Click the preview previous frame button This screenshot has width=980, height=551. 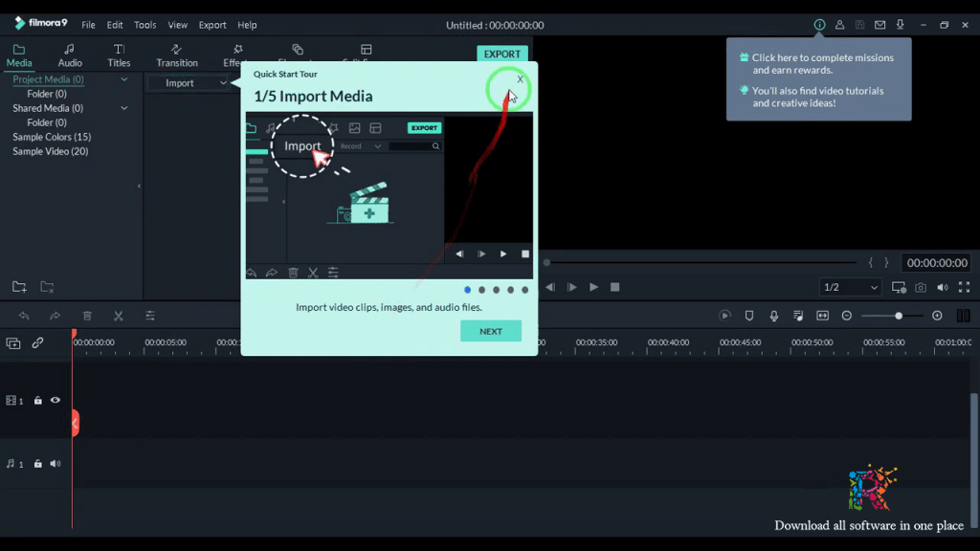[x=550, y=287]
